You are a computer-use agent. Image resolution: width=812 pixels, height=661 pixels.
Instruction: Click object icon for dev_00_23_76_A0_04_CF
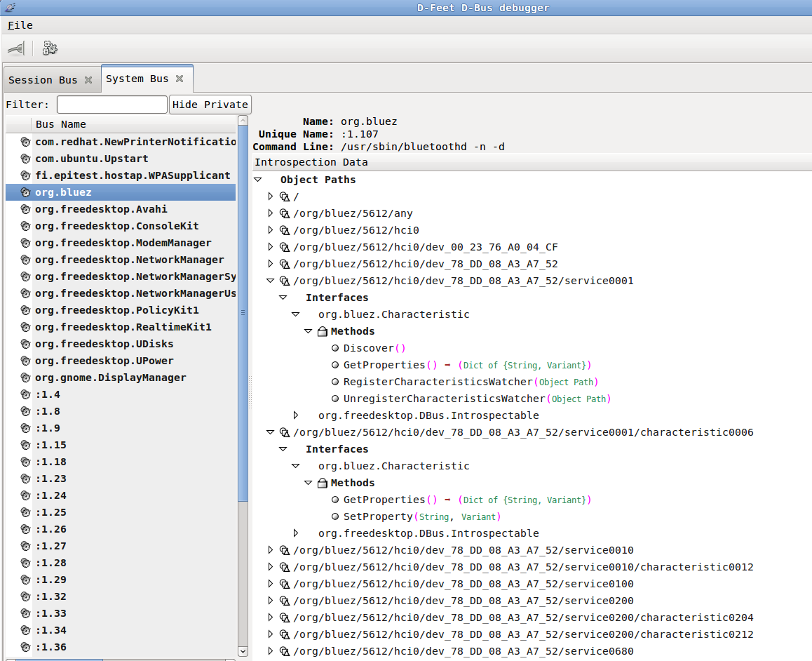coord(284,247)
